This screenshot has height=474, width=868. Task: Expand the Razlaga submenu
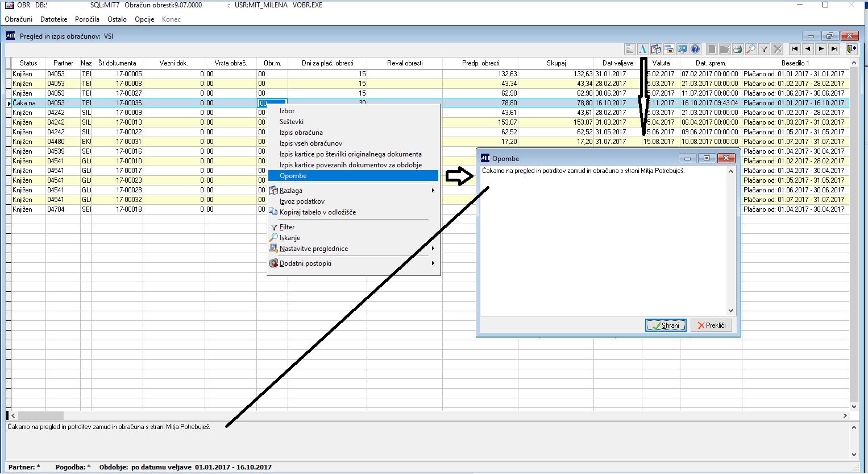tap(353, 191)
